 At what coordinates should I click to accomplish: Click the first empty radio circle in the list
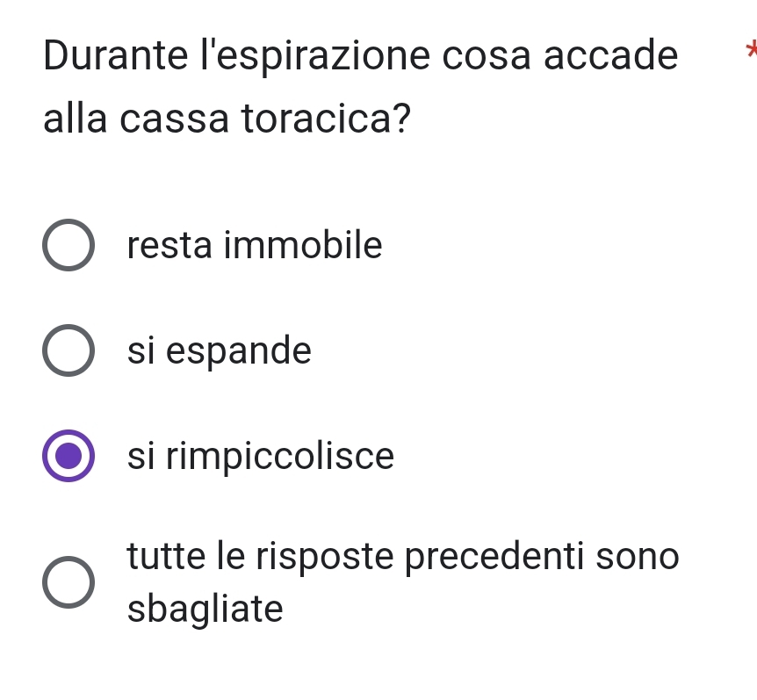[68, 246]
